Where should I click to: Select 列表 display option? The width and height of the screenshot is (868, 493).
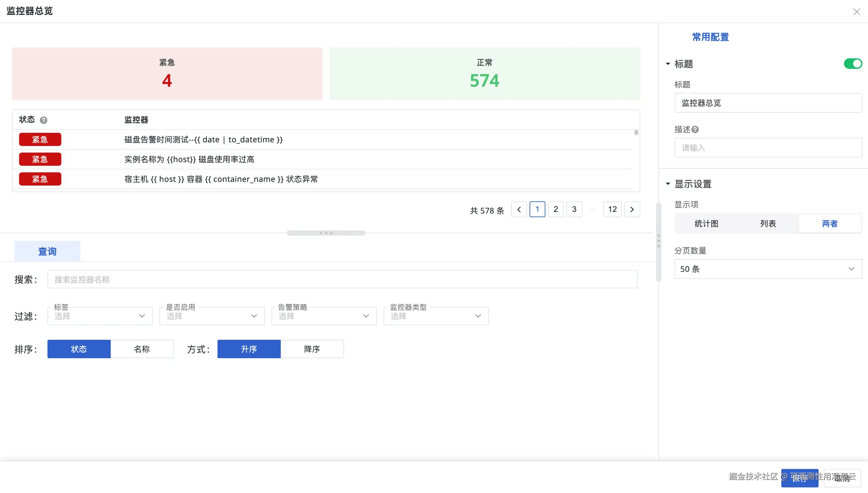point(768,223)
